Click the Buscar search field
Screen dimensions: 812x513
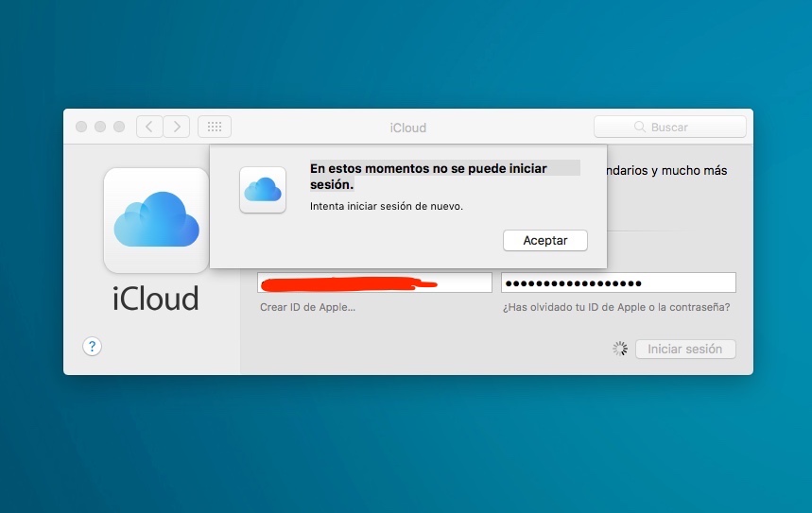tap(669, 127)
